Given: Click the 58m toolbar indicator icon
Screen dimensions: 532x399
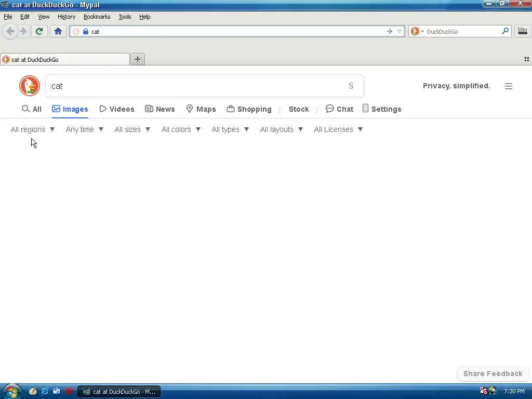Looking at the screenshot, I should pyautogui.click(x=522, y=31).
